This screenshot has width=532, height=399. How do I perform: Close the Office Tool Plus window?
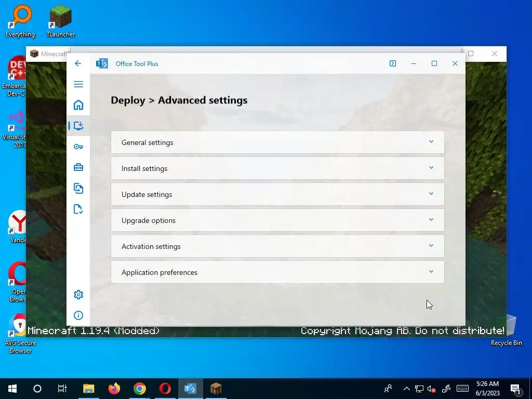pyautogui.click(x=455, y=63)
